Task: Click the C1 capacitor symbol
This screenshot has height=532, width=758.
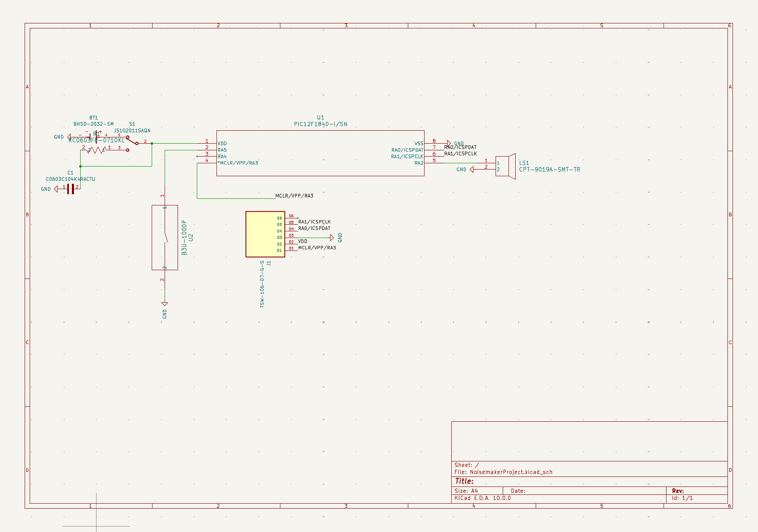Action: pyautogui.click(x=71, y=189)
